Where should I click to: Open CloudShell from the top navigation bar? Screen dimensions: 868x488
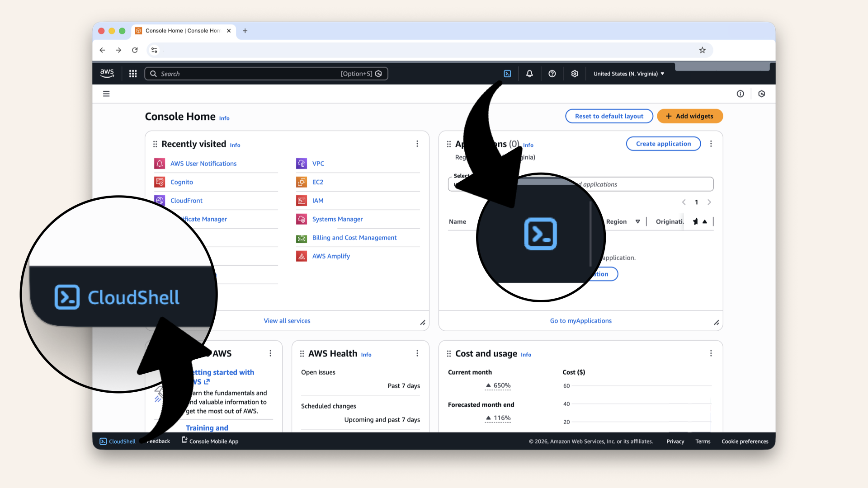(507, 74)
